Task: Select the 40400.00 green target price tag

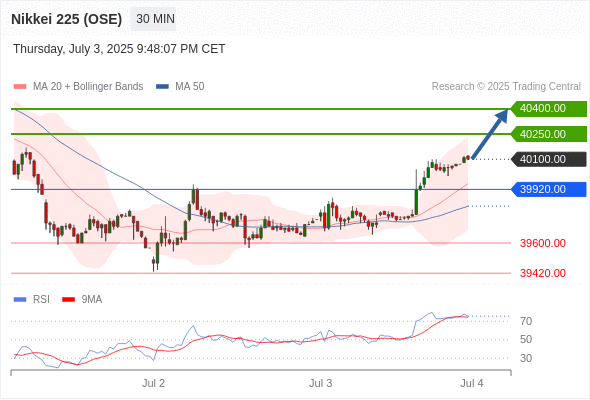Action: (x=549, y=108)
